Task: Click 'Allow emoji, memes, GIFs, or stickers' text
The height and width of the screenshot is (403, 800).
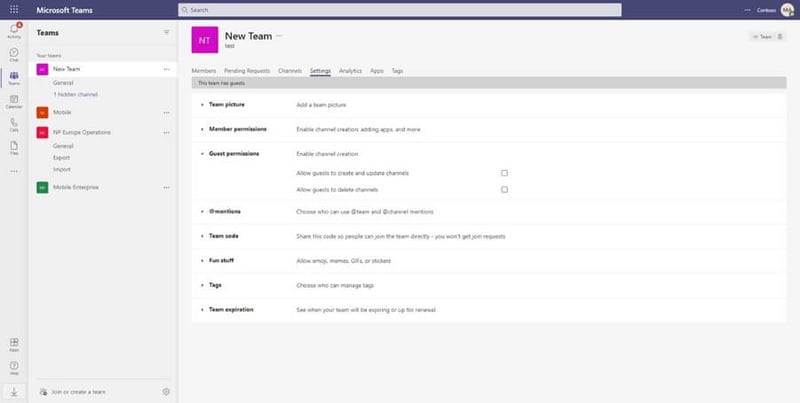Action: point(343,261)
